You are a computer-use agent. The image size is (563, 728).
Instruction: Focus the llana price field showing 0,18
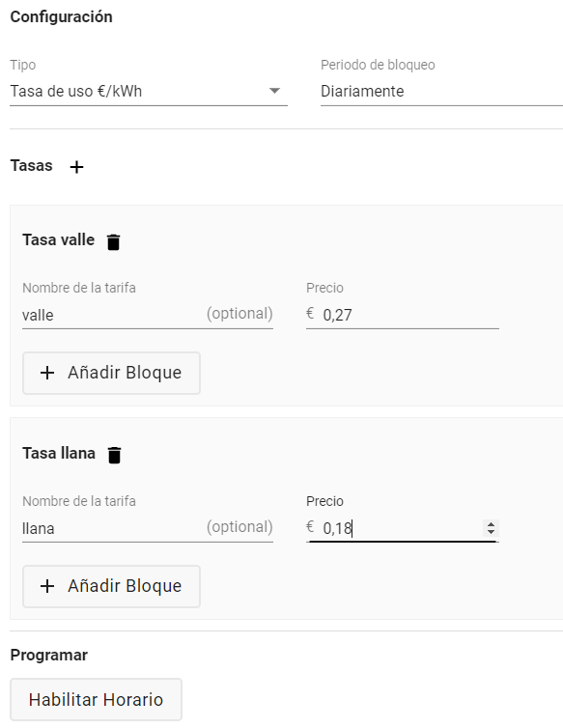pyautogui.click(x=403, y=528)
